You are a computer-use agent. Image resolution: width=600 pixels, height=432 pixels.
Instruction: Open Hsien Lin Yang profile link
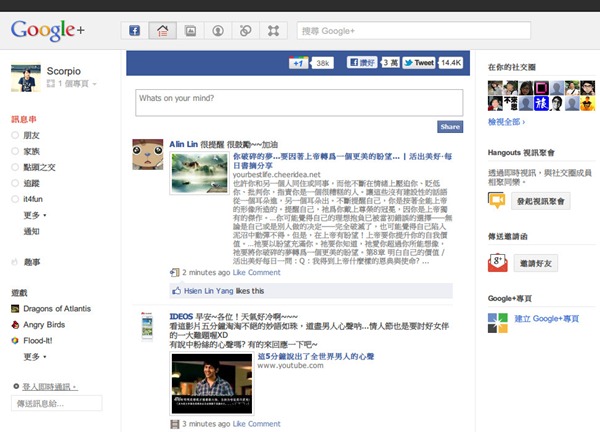click(x=208, y=291)
